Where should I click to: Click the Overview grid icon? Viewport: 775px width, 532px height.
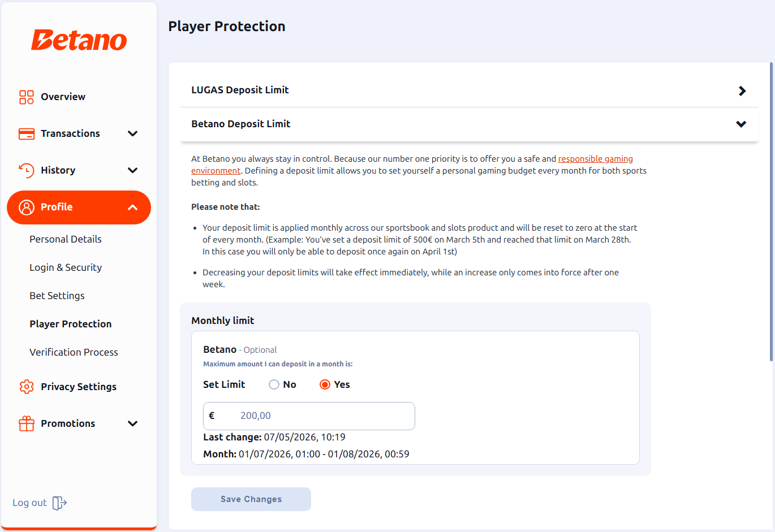[x=27, y=97]
